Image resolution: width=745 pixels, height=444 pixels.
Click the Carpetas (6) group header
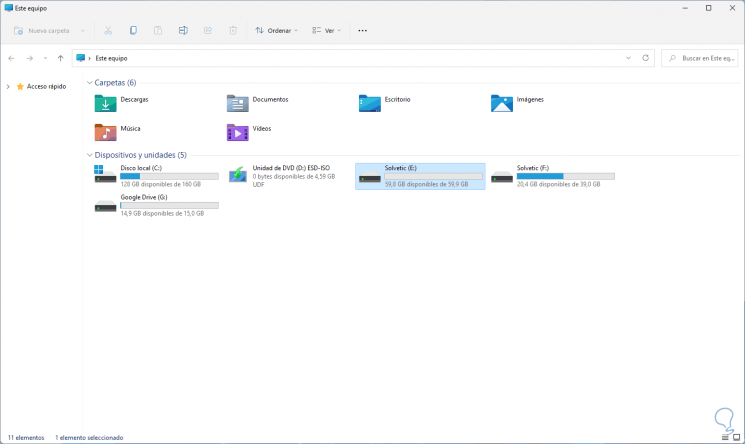pyautogui.click(x=115, y=83)
